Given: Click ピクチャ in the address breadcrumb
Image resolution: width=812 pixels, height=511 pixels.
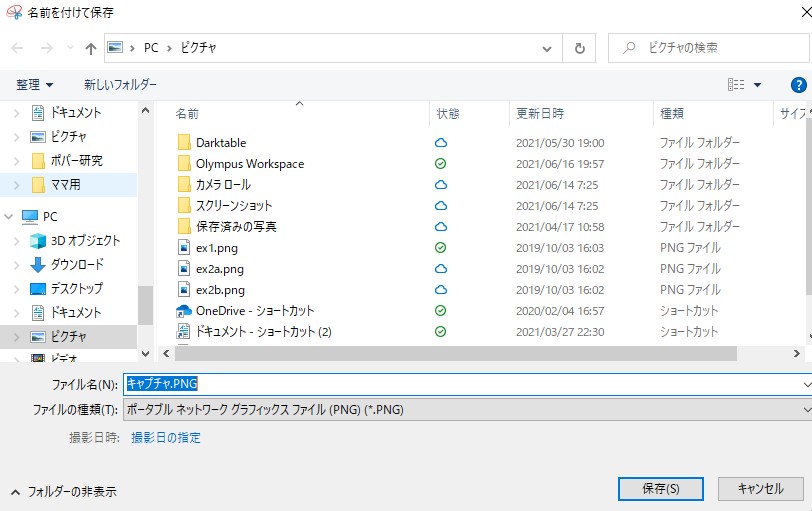Looking at the screenshot, I should pos(198,48).
